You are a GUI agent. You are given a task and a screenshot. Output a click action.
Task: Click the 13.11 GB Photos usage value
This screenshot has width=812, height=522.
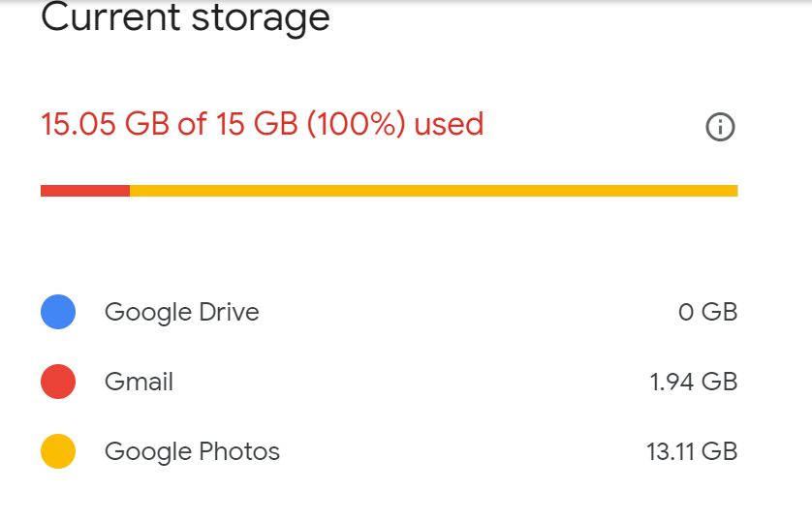692,451
